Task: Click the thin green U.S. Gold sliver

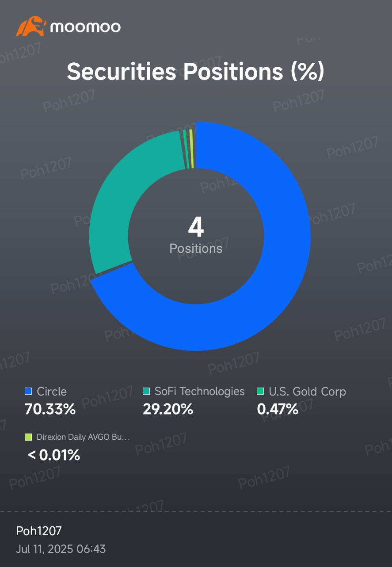Action: pyautogui.click(x=186, y=149)
